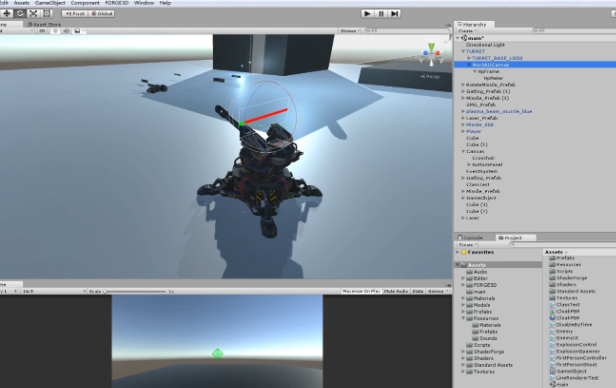Open the Gizmos dropdown in Scene view
This screenshot has width=616, height=388.
[x=350, y=31]
